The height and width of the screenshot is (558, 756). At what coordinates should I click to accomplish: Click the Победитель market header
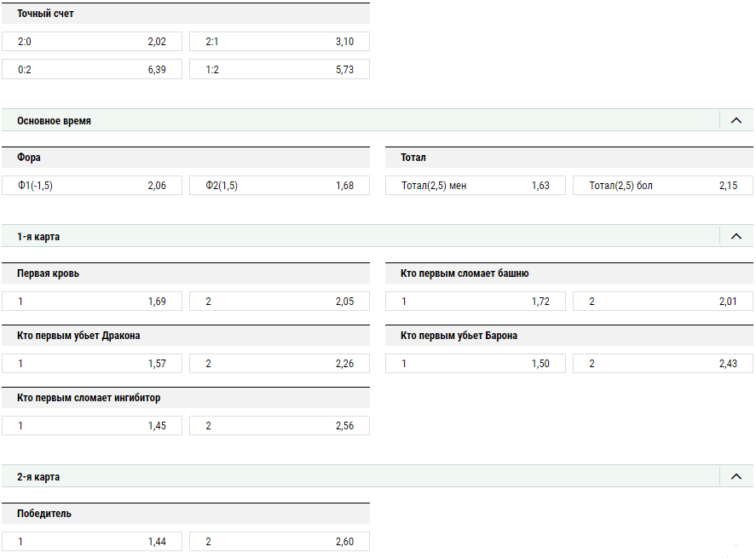pos(186,513)
